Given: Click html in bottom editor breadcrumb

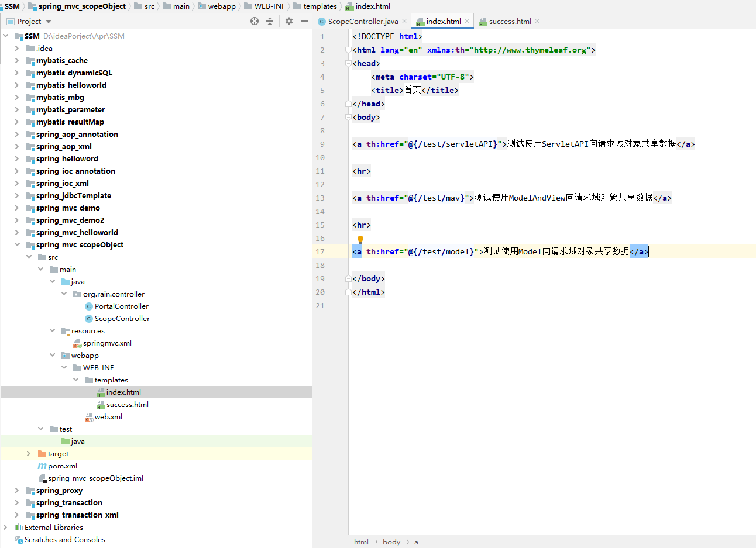Looking at the screenshot, I should tap(361, 542).
